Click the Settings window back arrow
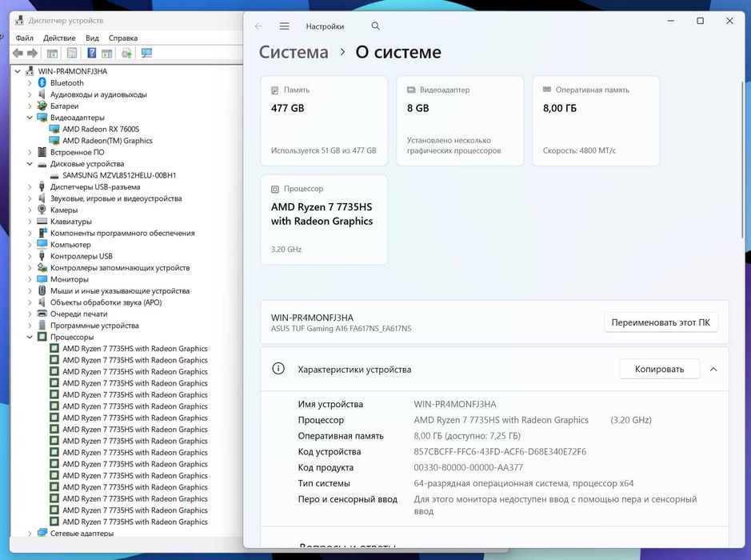 [258, 26]
